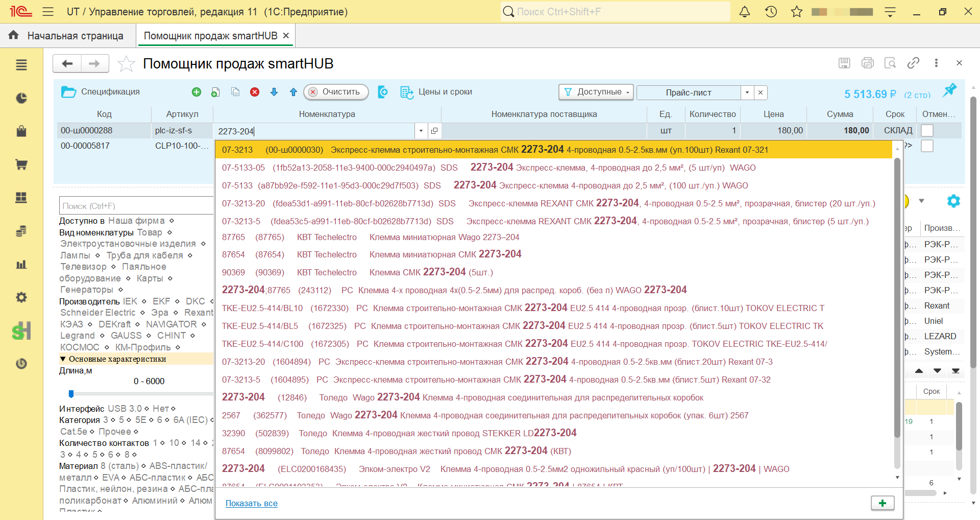The image size is (980, 520).
Task: Select the highlighted 07-3213 Rexant suggestion
Action: [x=553, y=150]
